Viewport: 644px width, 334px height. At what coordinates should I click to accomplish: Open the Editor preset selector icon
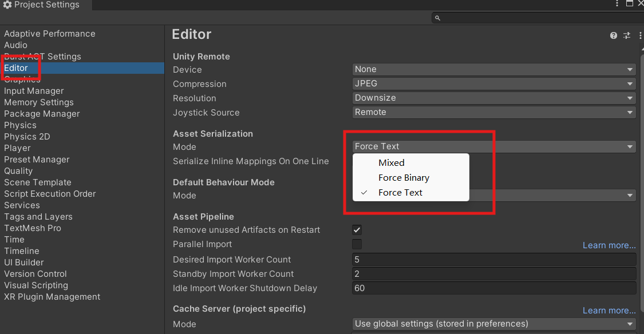tap(627, 35)
